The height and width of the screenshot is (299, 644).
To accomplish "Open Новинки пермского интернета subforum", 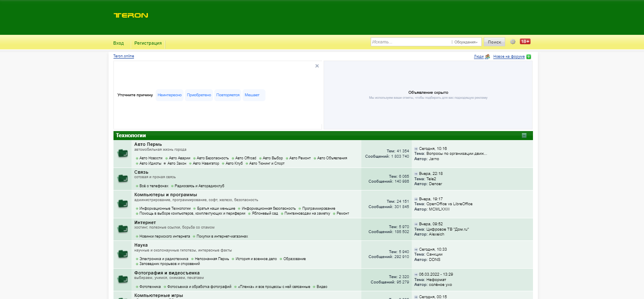I will pos(165,236).
